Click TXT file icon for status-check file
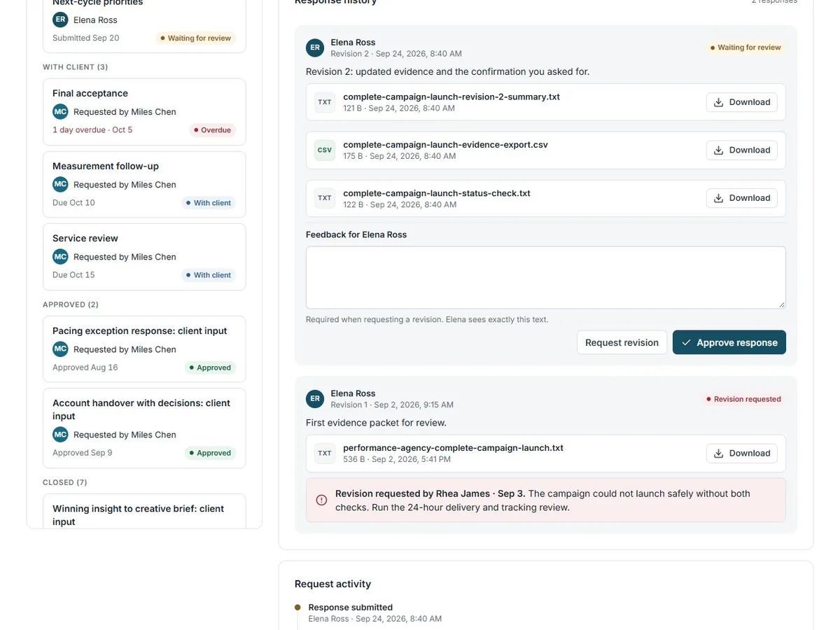Viewport: 840px width, 630px height. [325, 198]
